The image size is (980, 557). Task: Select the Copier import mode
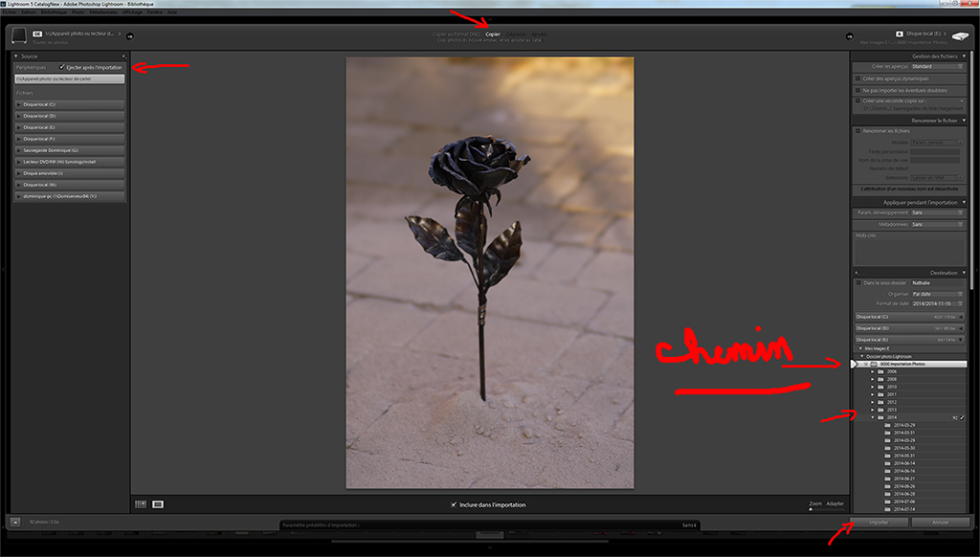(493, 33)
